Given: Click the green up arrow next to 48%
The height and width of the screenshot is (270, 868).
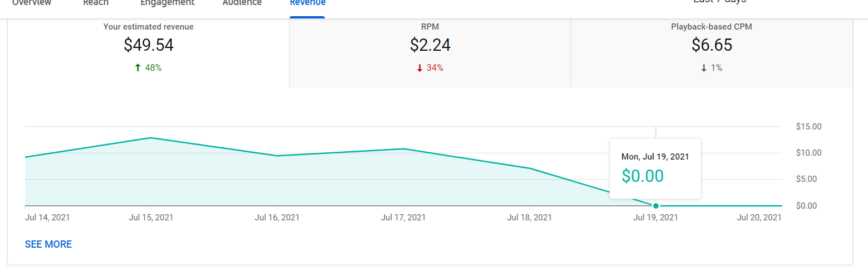Looking at the screenshot, I should pos(138,68).
